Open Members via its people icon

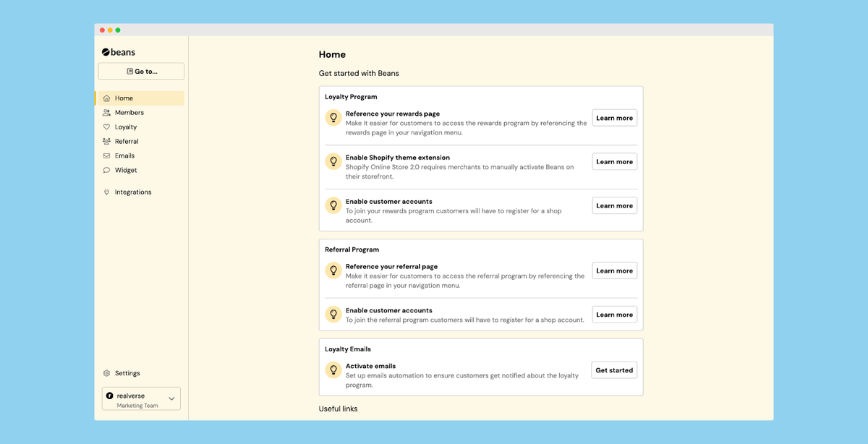[x=106, y=113]
